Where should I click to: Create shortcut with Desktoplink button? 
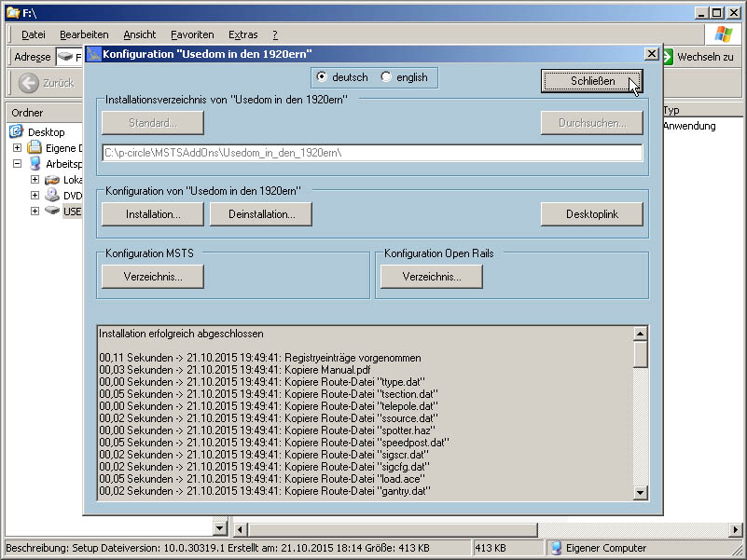(x=591, y=214)
